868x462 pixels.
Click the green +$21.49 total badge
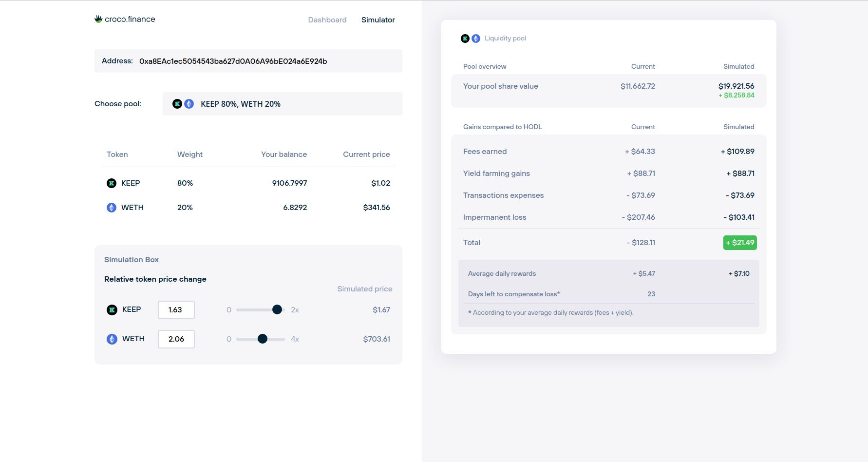(x=740, y=243)
